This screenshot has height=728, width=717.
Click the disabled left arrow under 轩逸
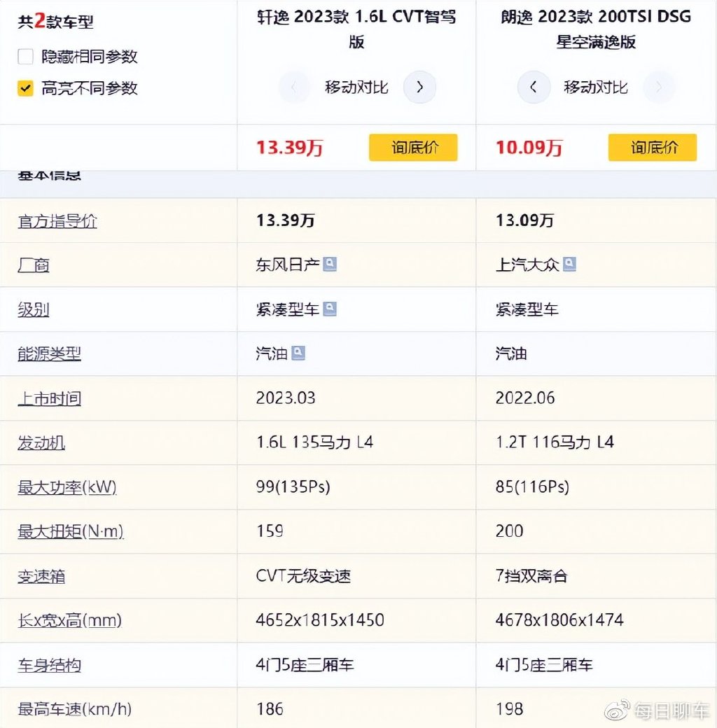click(294, 87)
